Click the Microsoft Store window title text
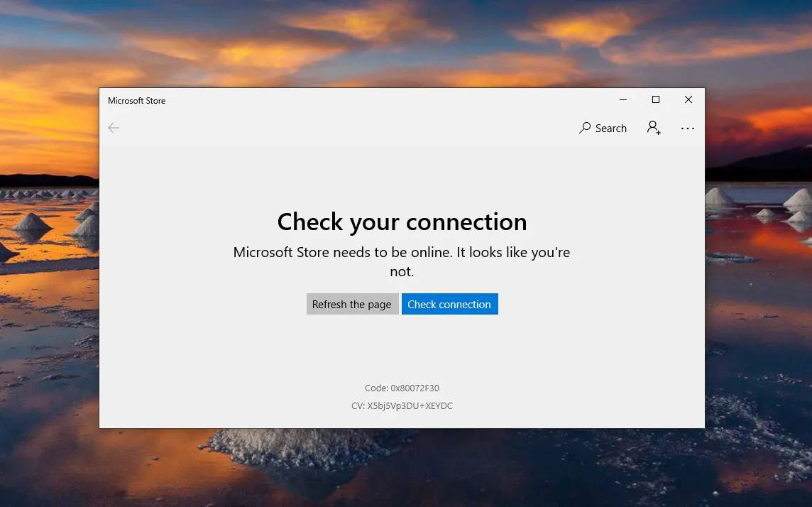812x507 pixels. (136, 101)
